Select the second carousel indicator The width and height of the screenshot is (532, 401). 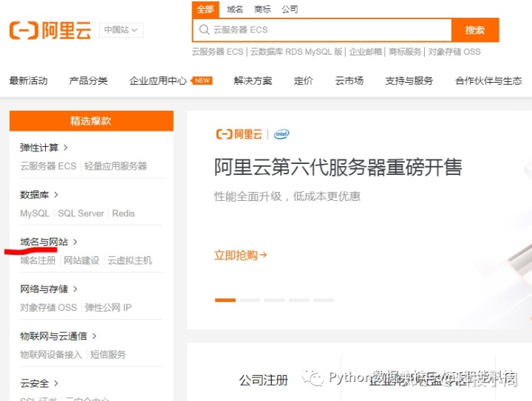coord(250,300)
